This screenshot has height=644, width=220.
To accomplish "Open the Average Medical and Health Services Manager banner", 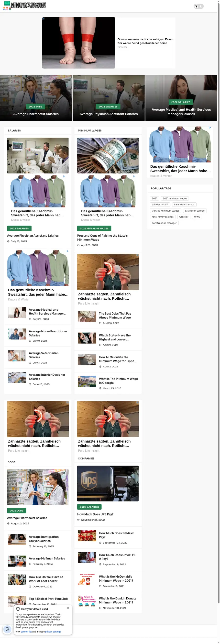I will [181, 98].
